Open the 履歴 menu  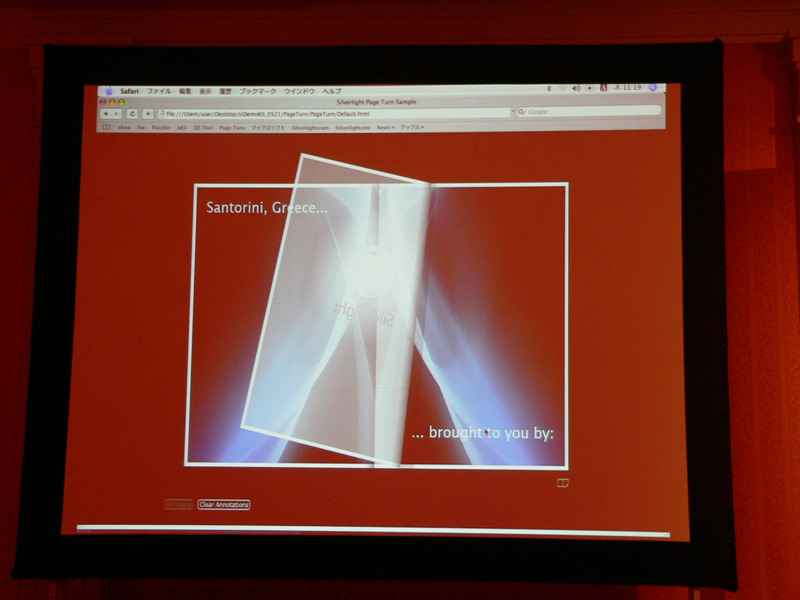[225, 91]
